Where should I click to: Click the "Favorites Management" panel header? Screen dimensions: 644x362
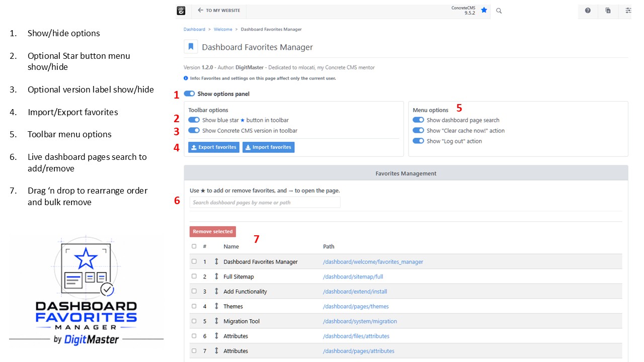(406, 173)
